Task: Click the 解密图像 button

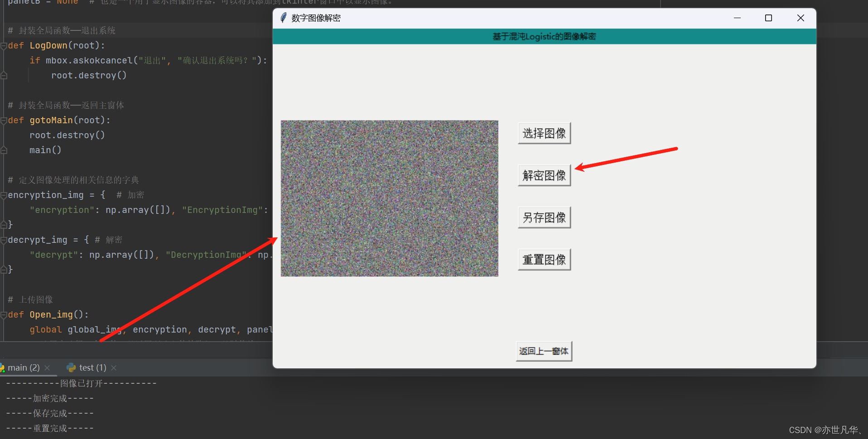Action: click(x=544, y=175)
